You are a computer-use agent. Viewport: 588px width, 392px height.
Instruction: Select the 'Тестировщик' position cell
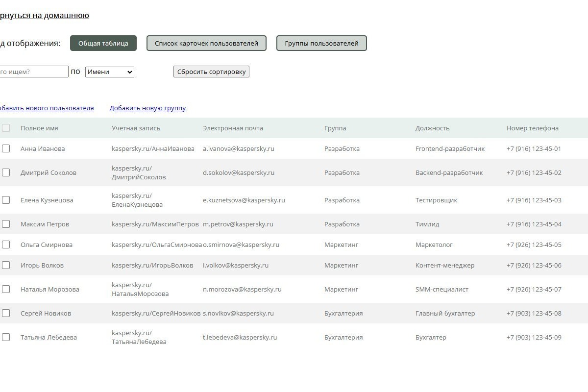[x=436, y=200]
